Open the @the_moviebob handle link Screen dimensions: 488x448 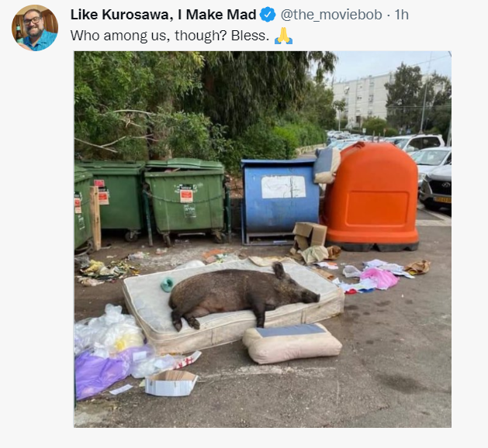pos(331,15)
